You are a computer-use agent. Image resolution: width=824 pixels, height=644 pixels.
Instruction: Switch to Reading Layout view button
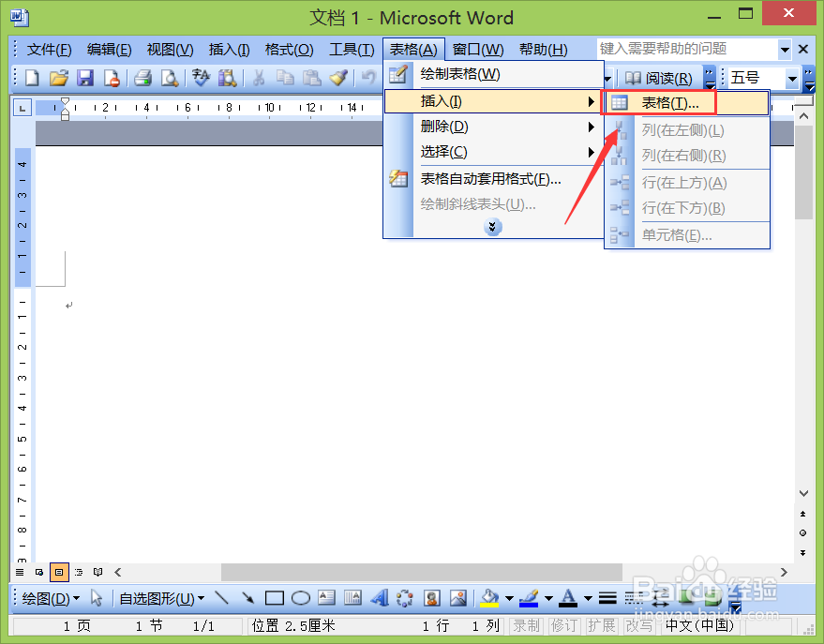(x=98, y=572)
